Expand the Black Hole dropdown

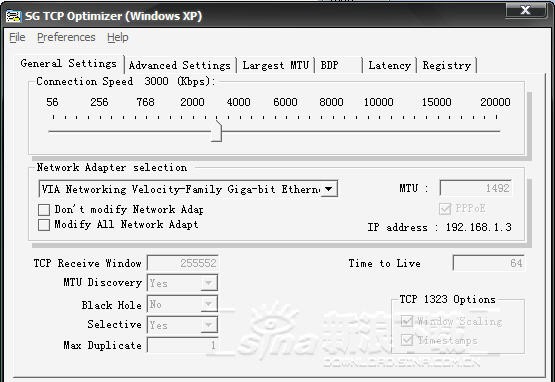pyautogui.click(x=209, y=304)
